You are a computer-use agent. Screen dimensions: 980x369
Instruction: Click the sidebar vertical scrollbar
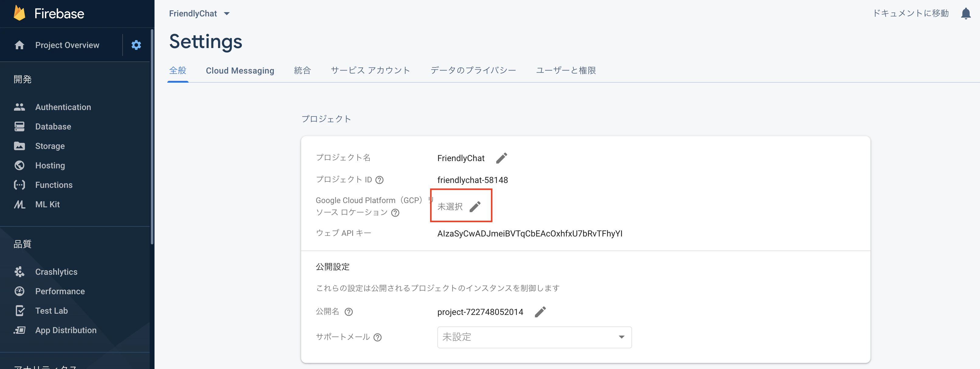[x=152, y=137]
